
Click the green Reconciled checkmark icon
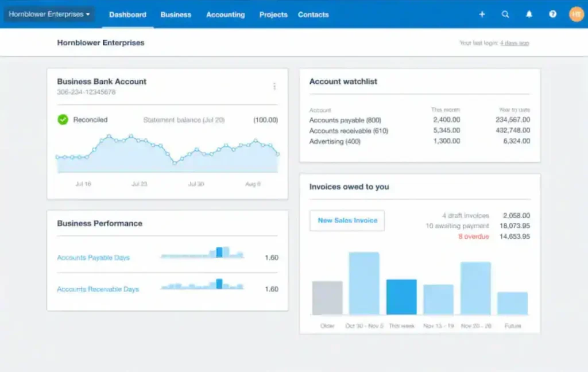click(63, 120)
